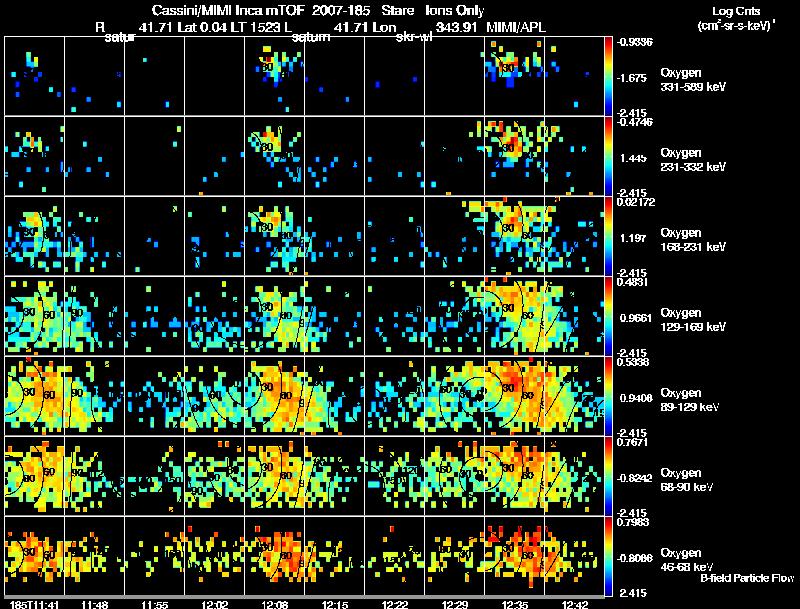Click the Oxygen 168-231 keV color bar
The height and width of the screenshot is (609, 800).
click(x=608, y=236)
